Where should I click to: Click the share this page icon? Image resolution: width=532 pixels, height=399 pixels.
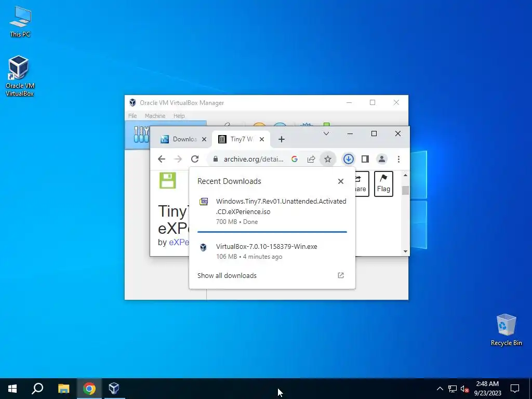click(x=311, y=159)
